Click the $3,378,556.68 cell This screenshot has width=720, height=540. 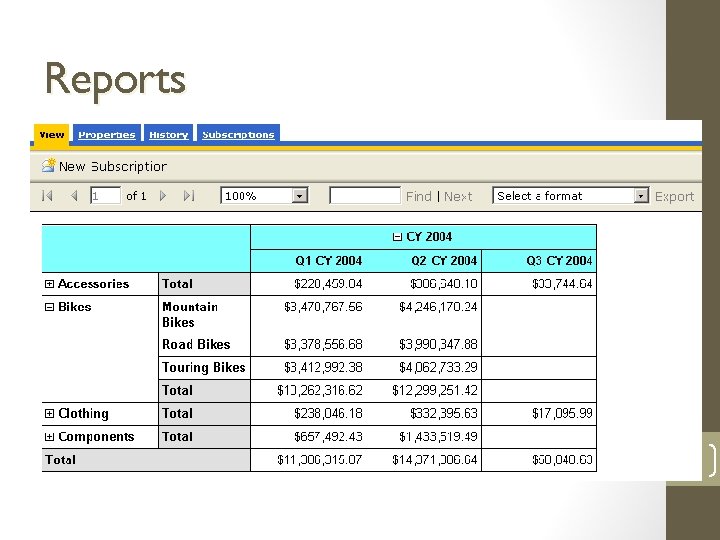(323, 344)
